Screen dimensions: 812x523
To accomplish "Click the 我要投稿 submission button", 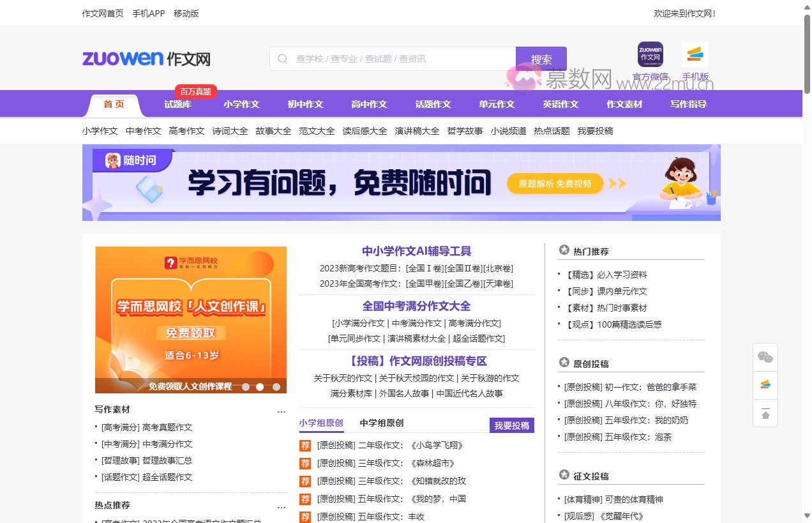I will pos(511,425).
